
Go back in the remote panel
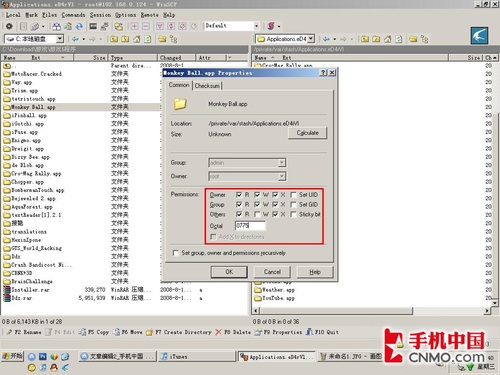pos(326,39)
